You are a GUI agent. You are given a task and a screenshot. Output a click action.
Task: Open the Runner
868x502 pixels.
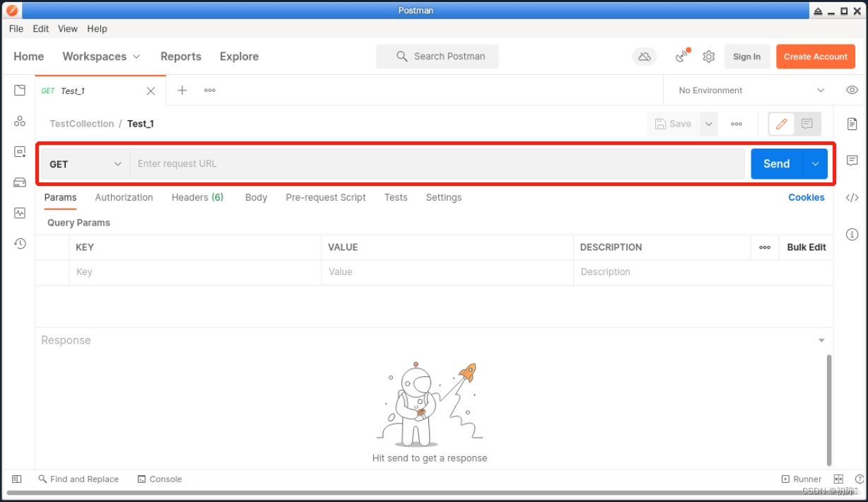801,479
